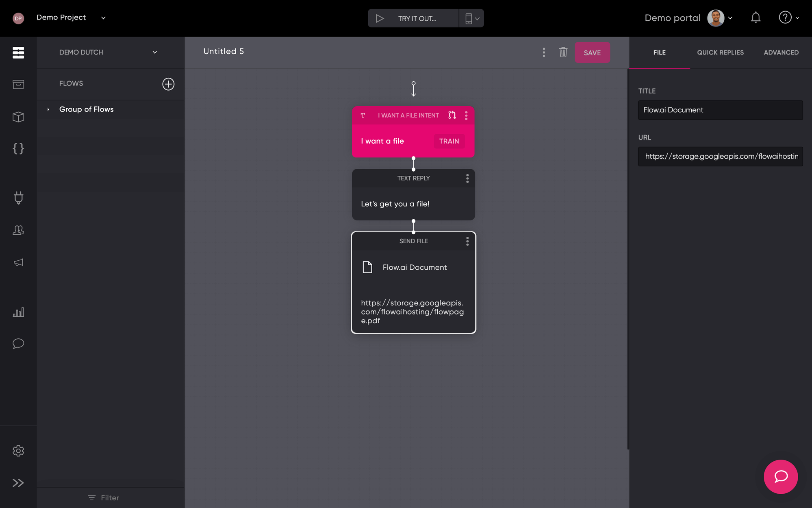Screen dimensions: 812x508
Task: Click the TRAIN button on intent
Action: tap(449, 141)
